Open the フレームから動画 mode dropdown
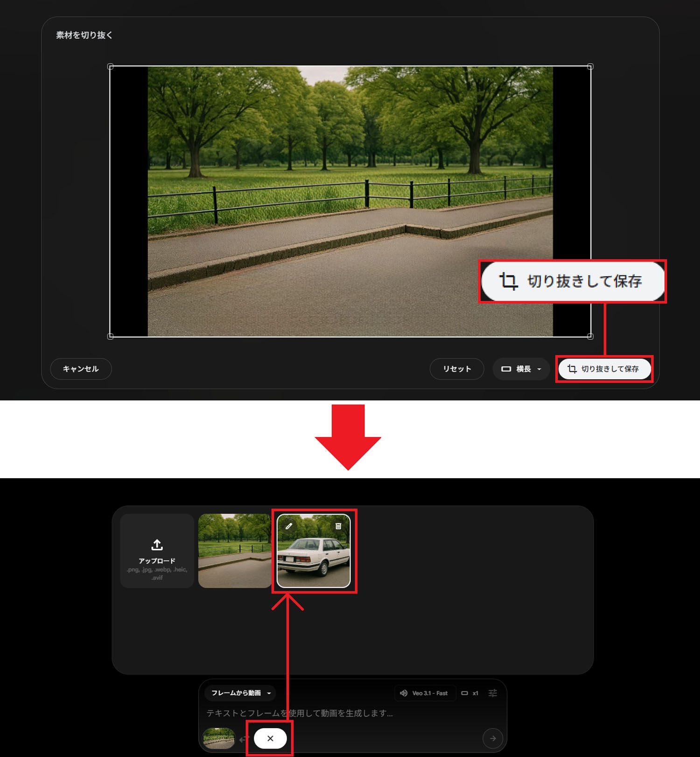Screen dimensions: 700x757 [241, 693]
